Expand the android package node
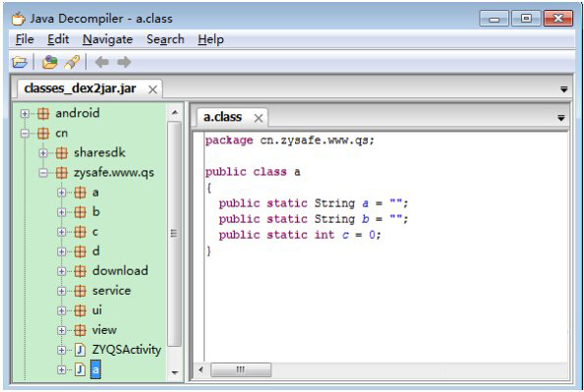584x392 pixels. pyautogui.click(x=25, y=114)
